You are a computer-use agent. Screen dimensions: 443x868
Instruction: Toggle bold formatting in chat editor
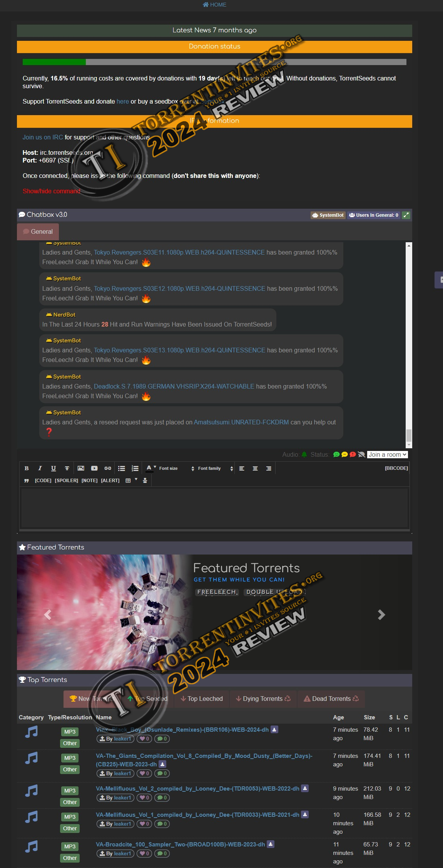click(27, 468)
